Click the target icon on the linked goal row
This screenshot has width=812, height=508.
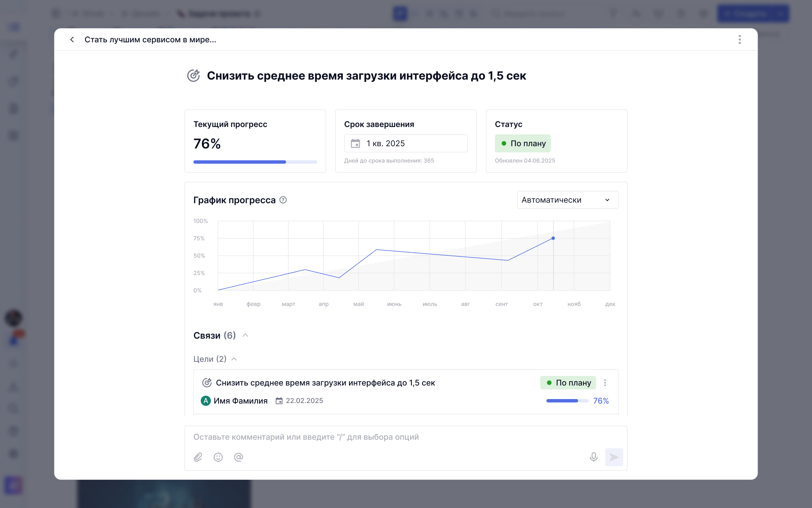[x=207, y=383]
